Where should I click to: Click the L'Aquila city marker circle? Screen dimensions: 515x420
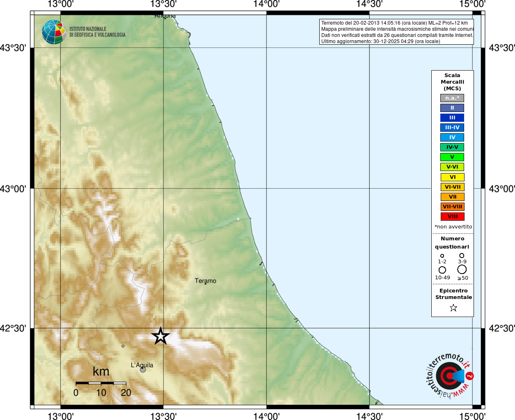[x=143, y=370]
